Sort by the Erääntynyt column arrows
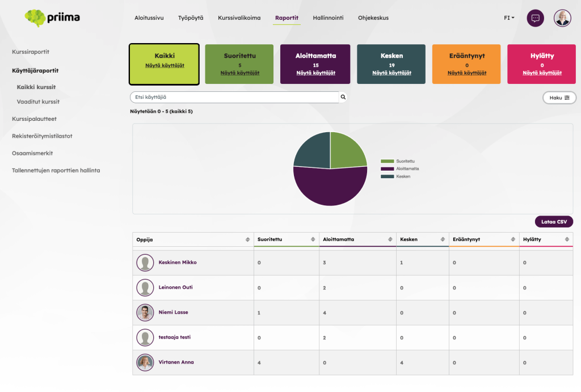581x392 pixels. 513,239
